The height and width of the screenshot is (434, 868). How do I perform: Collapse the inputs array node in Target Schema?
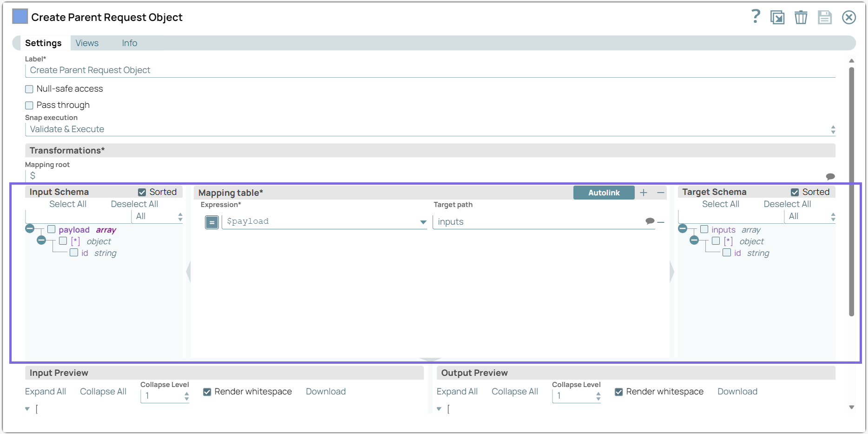683,228
